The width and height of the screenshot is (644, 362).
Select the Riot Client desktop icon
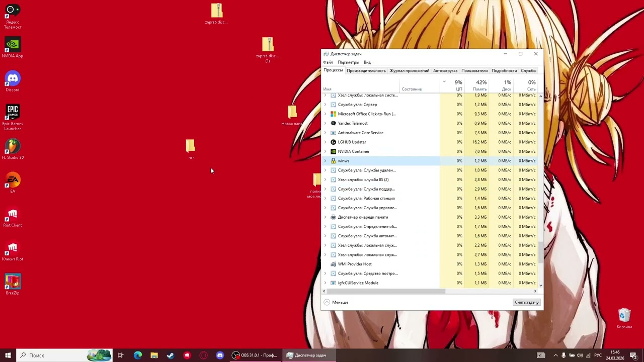tap(13, 217)
